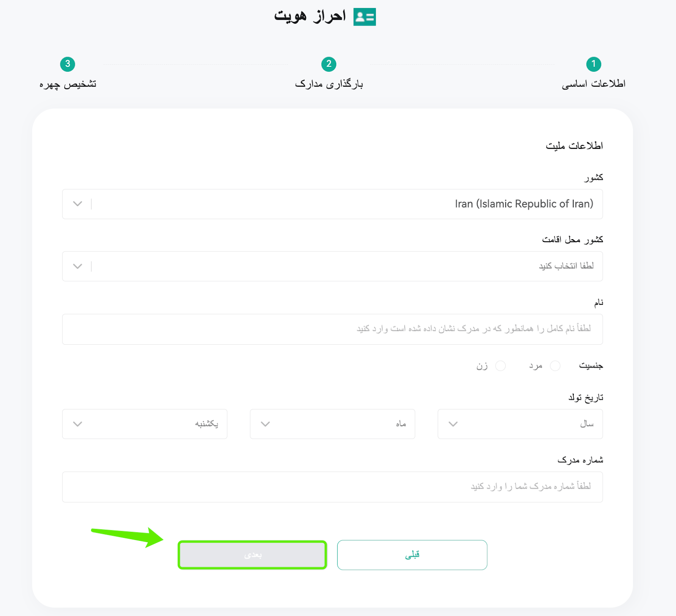Click the previous (قبلی) button
The width and height of the screenshot is (676, 616).
(x=412, y=555)
